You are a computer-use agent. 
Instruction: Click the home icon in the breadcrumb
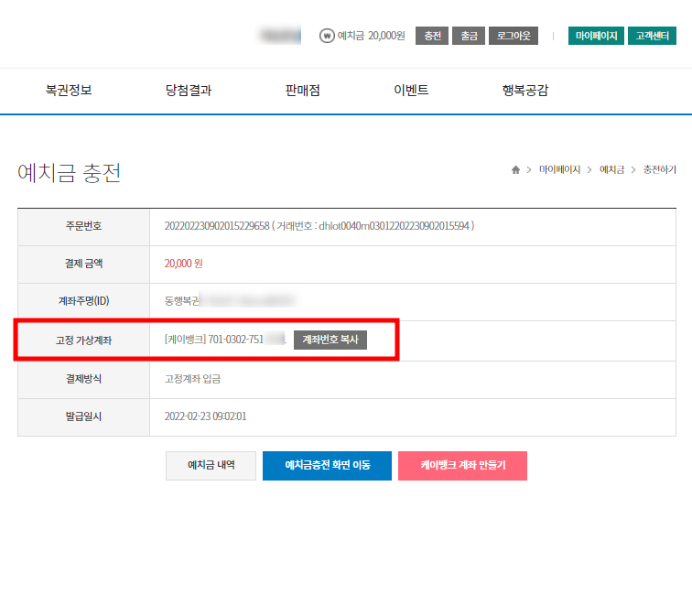[515, 170]
